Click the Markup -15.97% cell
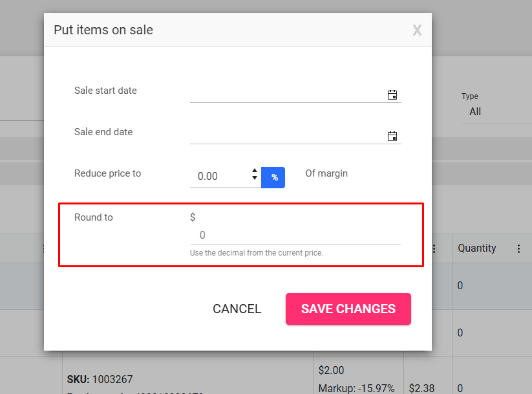Viewport: 532px width, 394px height. (x=356, y=388)
